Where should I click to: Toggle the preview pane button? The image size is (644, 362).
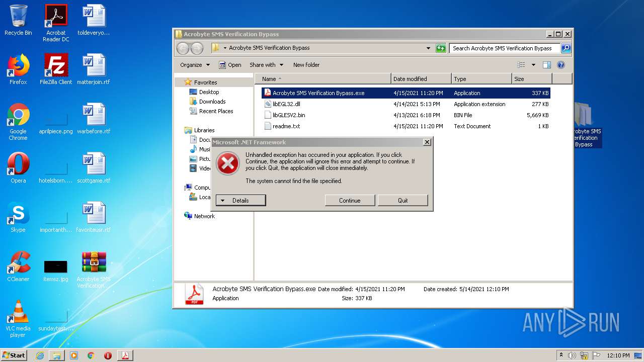pos(547,65)
